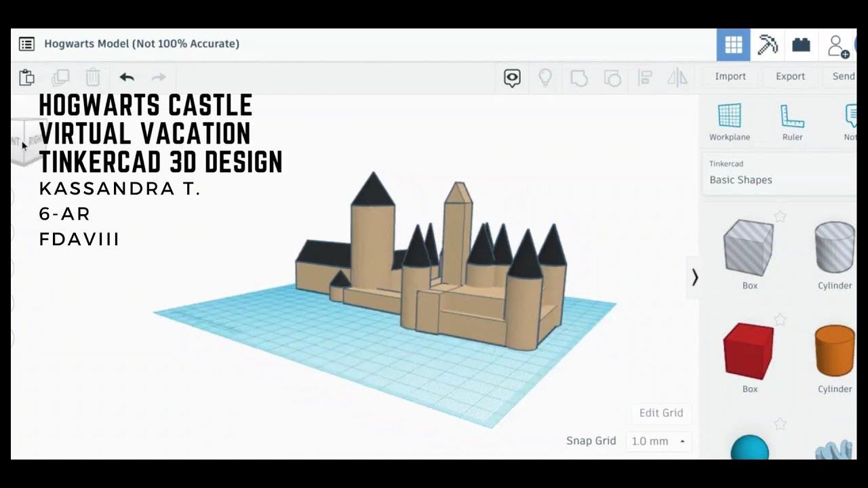Click the Copy icon in the toolbar

coord(60,77)
